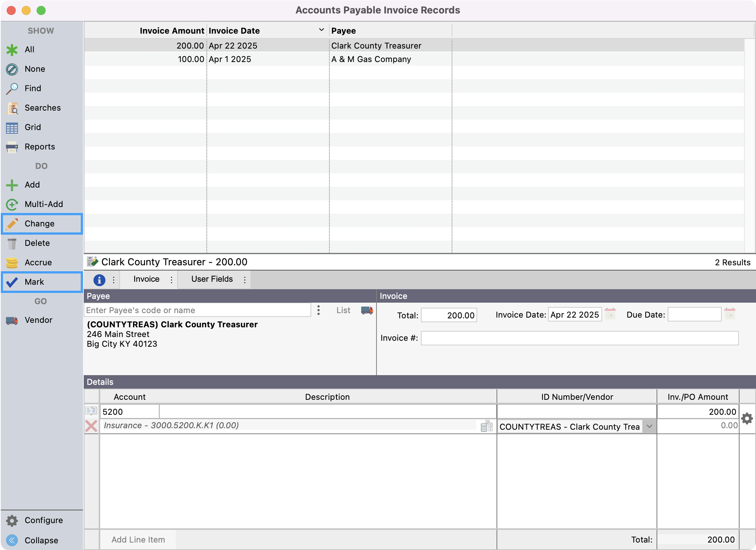Open Reports via the printer icon
The width and height of the screenshot is (756, 550).
(12, 147)
